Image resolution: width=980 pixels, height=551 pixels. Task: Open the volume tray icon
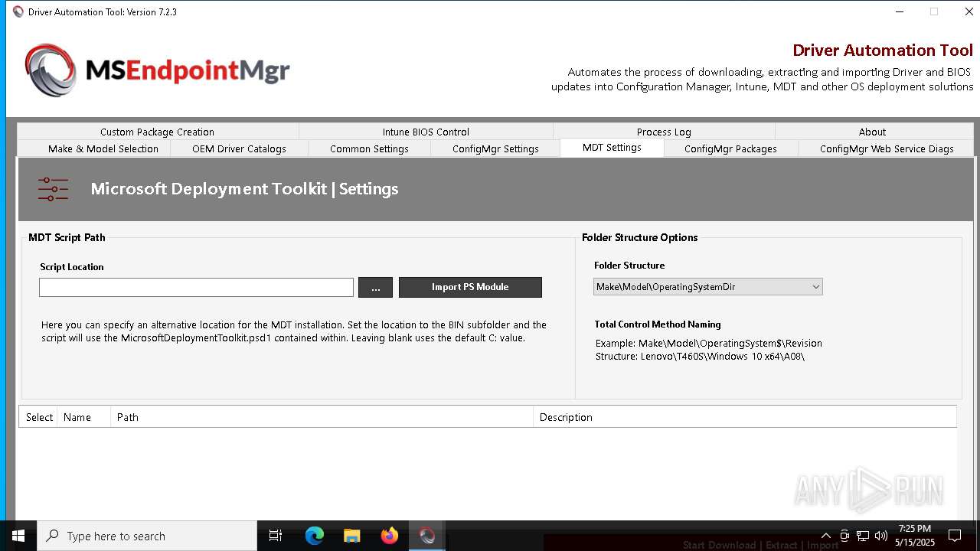click(x=880, y=536)
